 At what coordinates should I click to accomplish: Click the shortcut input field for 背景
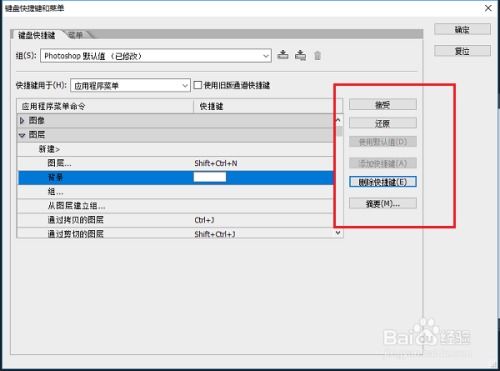coord(210,177)
